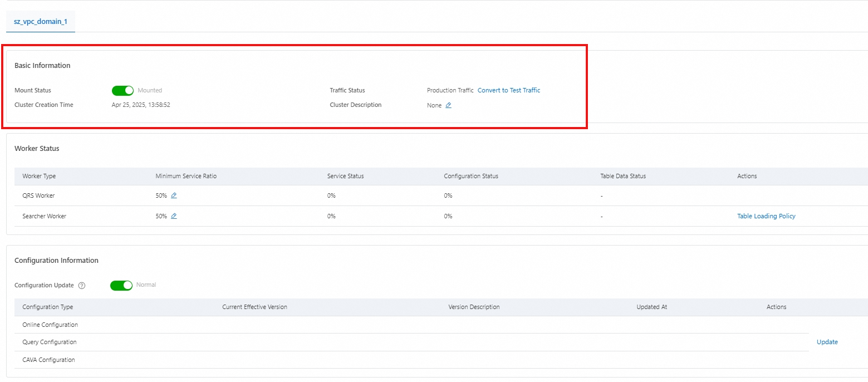Viewport: 868px width, 382px height.
Task: Click the Production Traffic status text
Action: point(450,90)
